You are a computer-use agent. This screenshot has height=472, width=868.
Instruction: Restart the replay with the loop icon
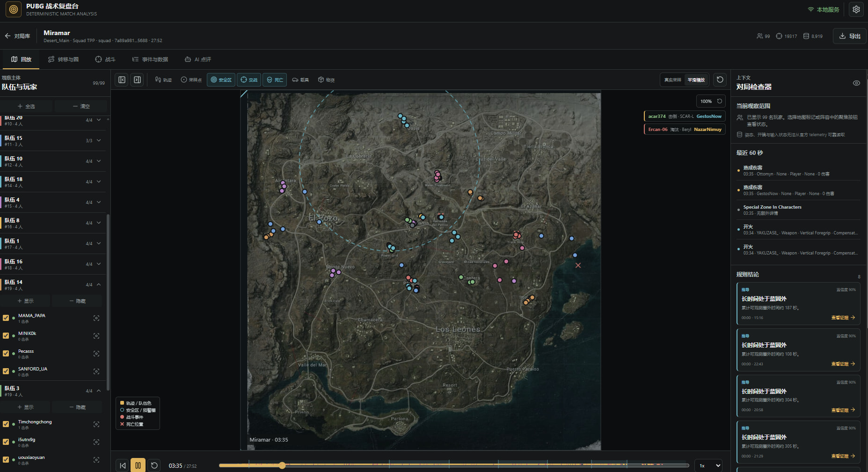coord(154,465)
